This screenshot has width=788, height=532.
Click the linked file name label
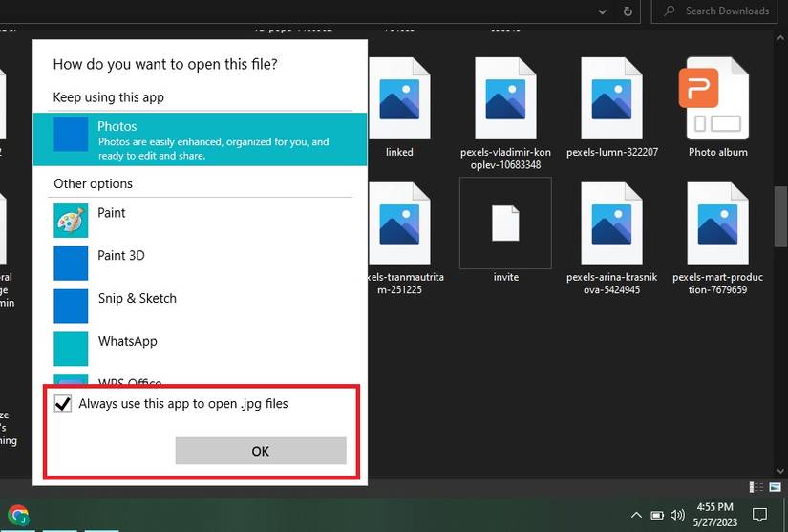[x=399, y=152]
